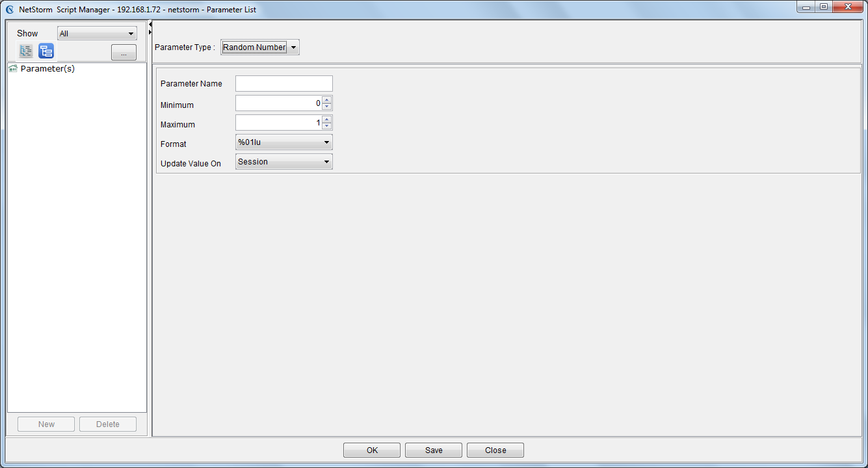Open the Update Value On dropdown

click(284, 162)
